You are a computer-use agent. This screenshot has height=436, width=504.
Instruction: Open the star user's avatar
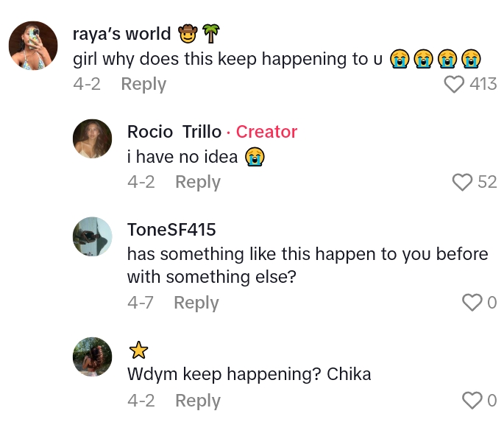pos(93,357)
